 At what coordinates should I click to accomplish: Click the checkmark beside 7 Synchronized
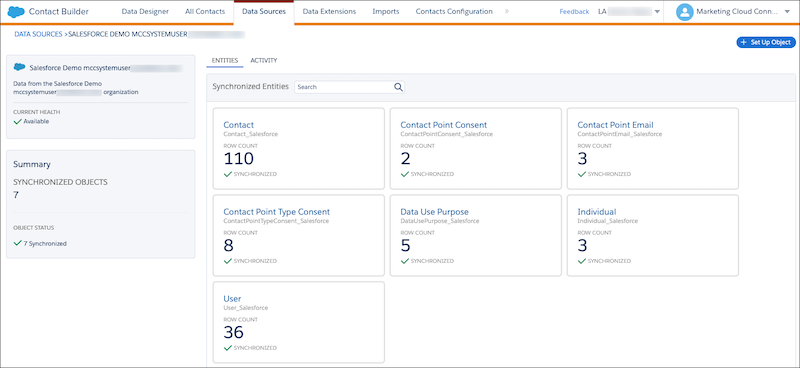tap(17, 243)
